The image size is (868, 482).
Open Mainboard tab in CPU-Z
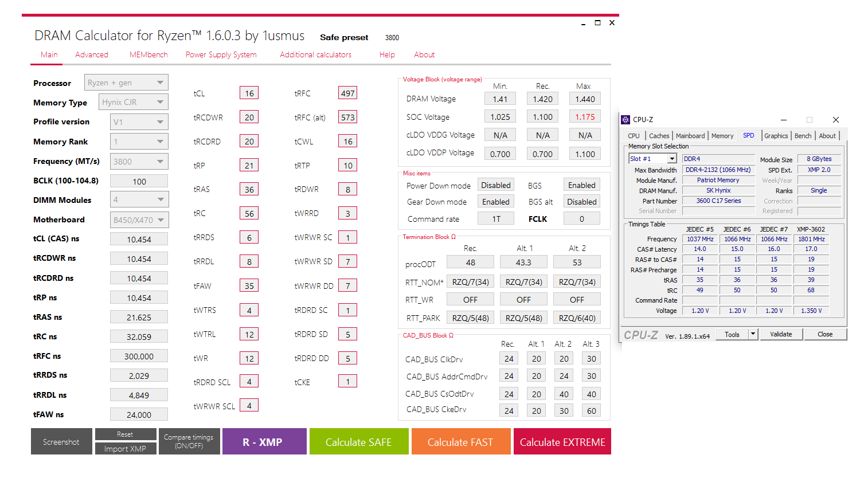[690, 136]
